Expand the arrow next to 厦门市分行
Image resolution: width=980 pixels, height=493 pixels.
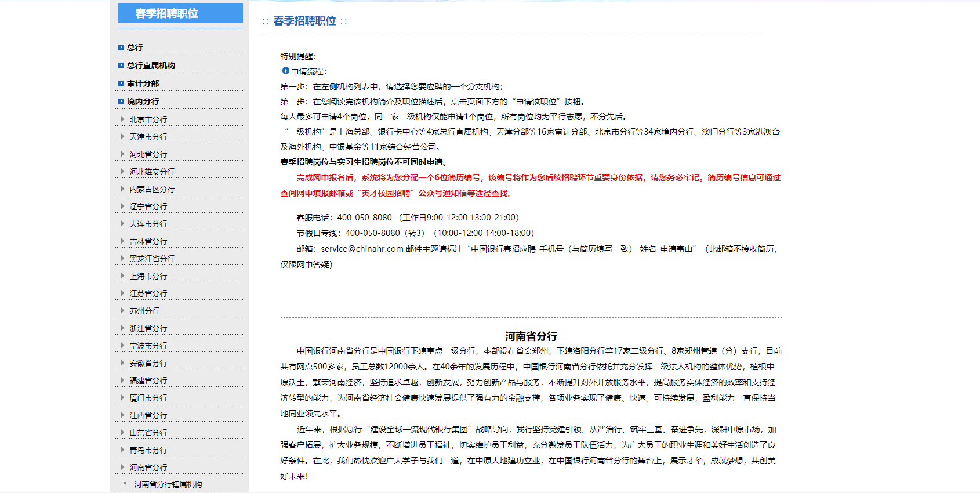(x=122, y=397)
